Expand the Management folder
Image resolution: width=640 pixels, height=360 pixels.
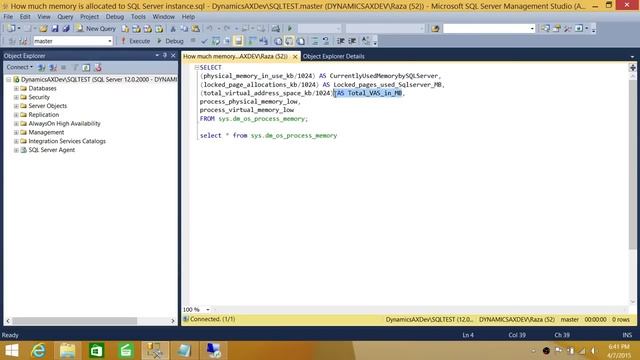[16, 132]
